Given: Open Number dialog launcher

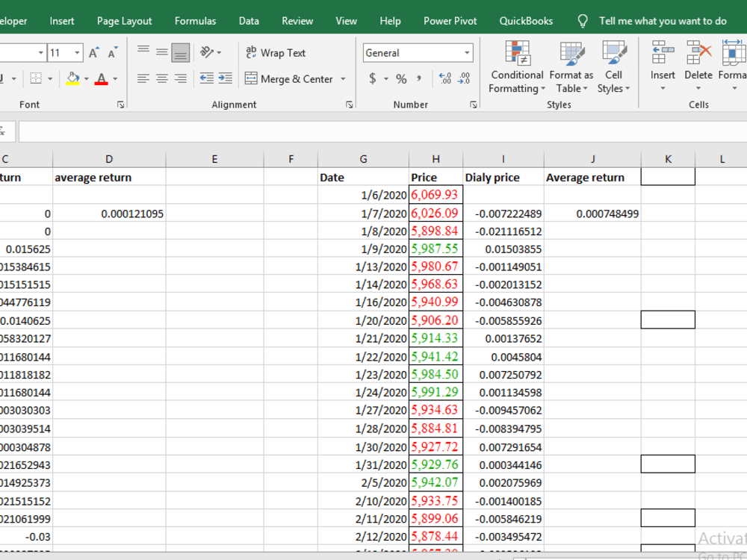Looking at the screenshot, I should 473,105.
